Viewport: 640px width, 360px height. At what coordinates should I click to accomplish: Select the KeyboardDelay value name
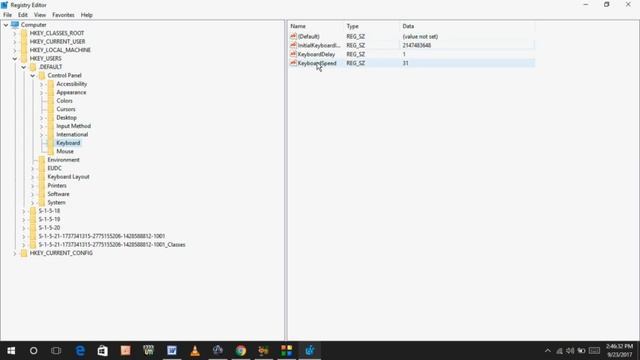316,54
